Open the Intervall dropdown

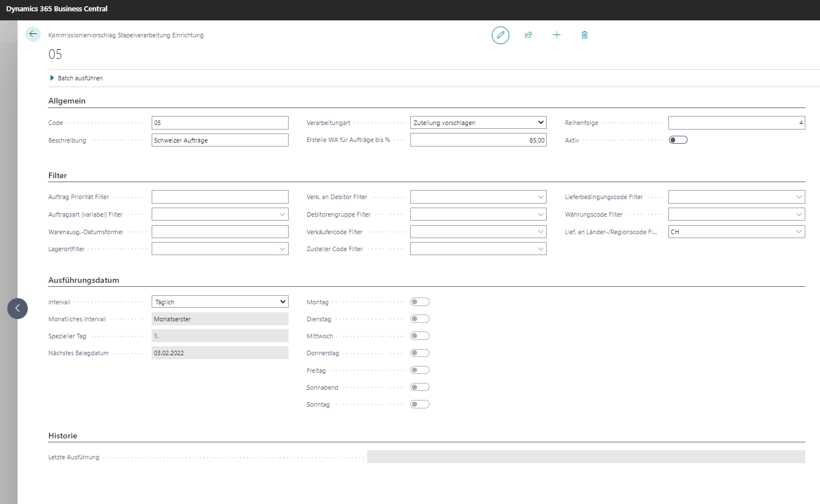pyautogui.click(x=220, y=302)
